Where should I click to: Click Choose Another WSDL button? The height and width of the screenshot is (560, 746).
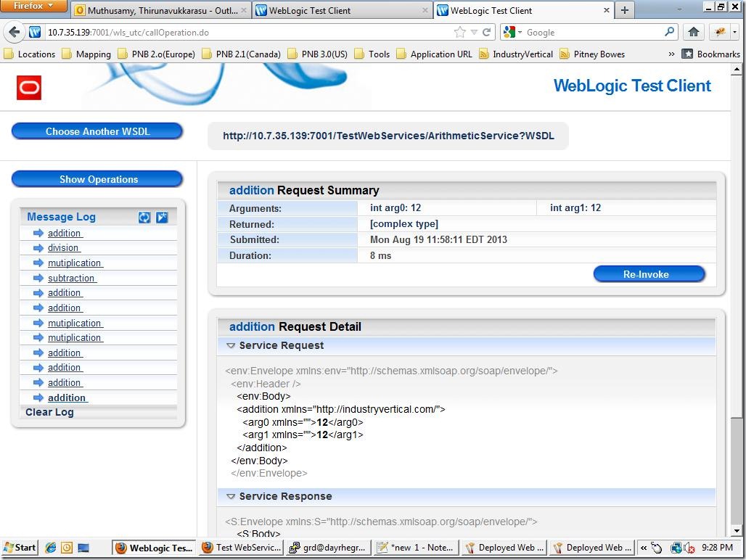[97, 132]
